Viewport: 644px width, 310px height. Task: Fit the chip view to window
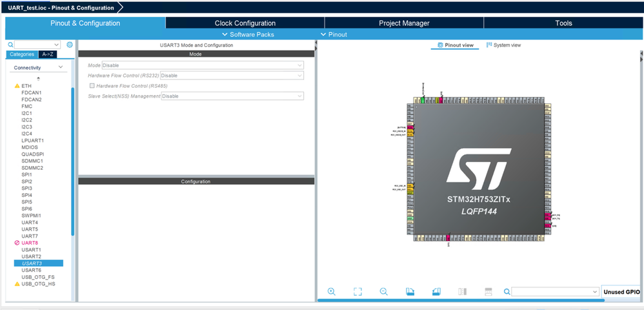(x=357, y=291)
